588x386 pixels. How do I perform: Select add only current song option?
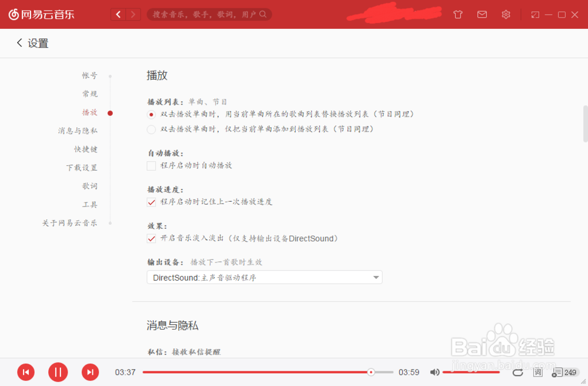(x=151, y=129)
